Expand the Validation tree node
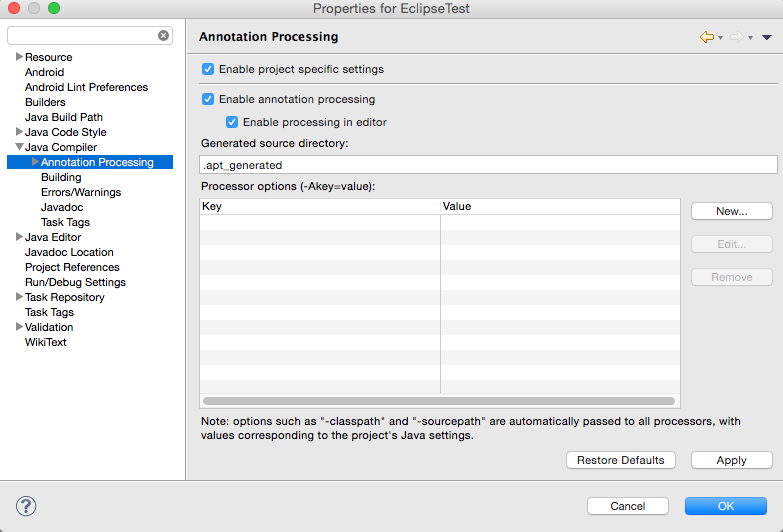This screenshot has width=783, height=532. [19, 327]
